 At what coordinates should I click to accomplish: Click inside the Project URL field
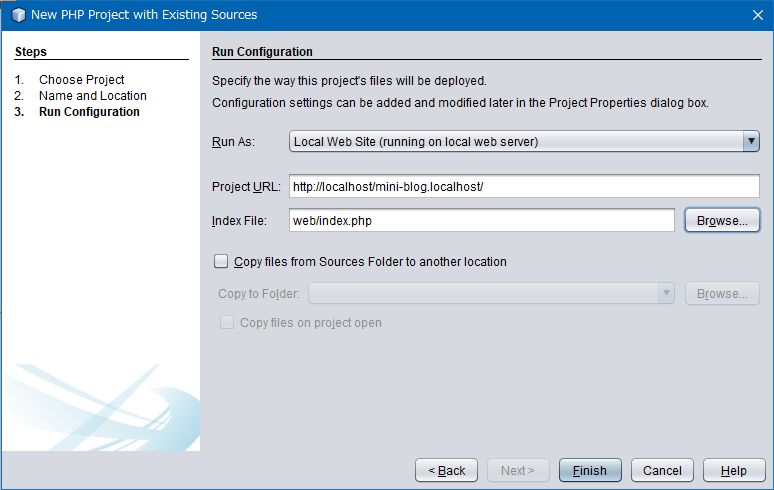point(524,187)
